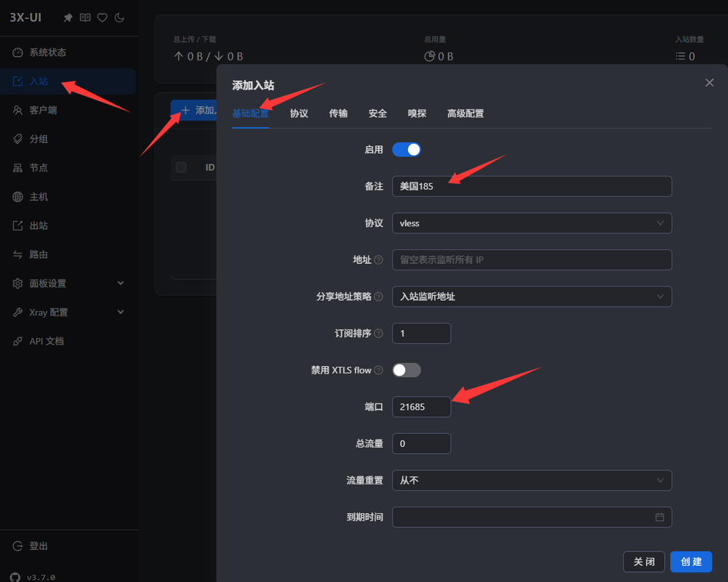
Task: Toggle the 禁用 XTLS flow switch
Action: (x=406, y=370)
